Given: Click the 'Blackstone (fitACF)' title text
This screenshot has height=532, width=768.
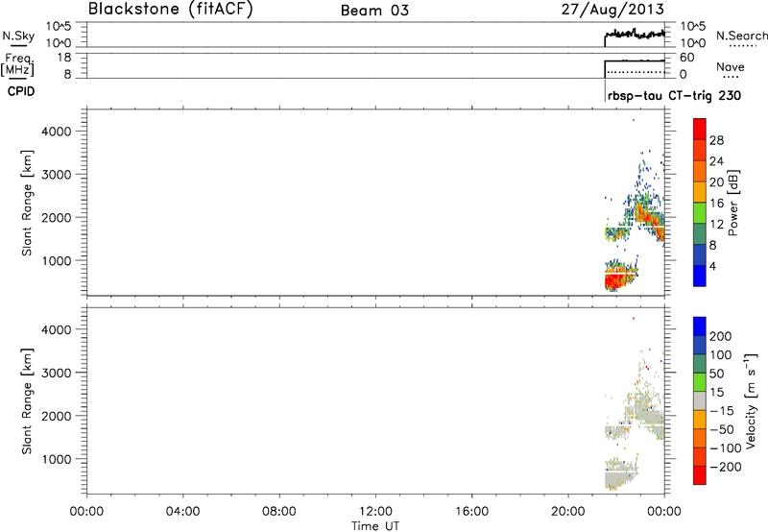Looking at the screenshot, I should [171, 9].
